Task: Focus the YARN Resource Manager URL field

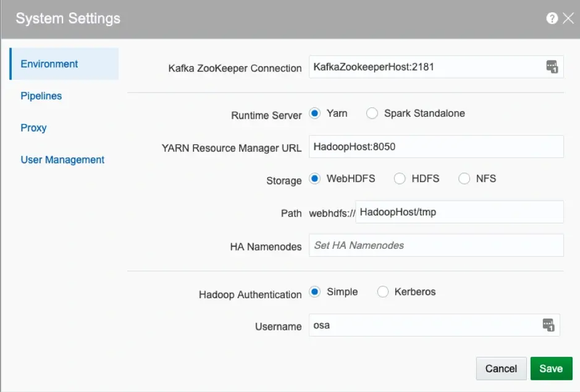Action: pyautogui.click(x=436, y=146)
